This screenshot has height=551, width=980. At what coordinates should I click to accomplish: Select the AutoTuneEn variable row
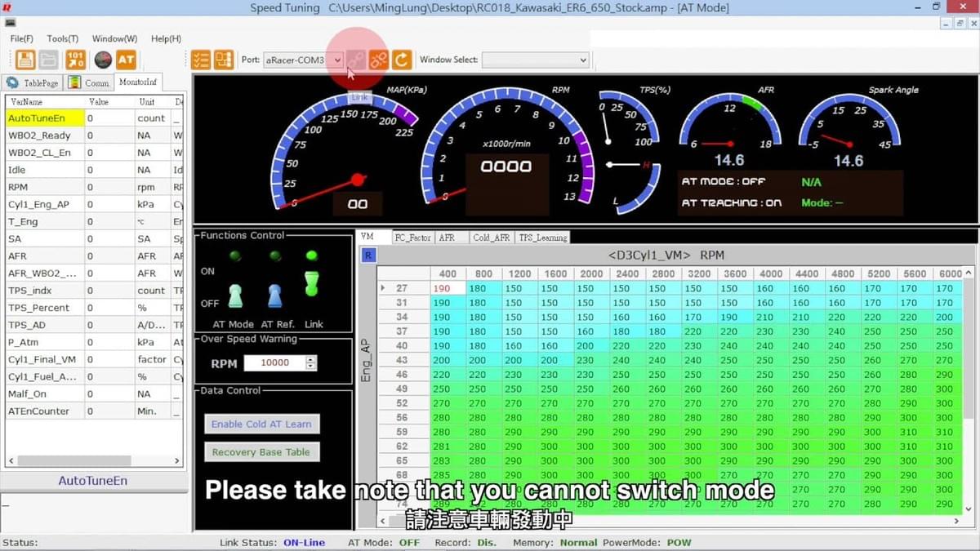(x=94, y=118)
